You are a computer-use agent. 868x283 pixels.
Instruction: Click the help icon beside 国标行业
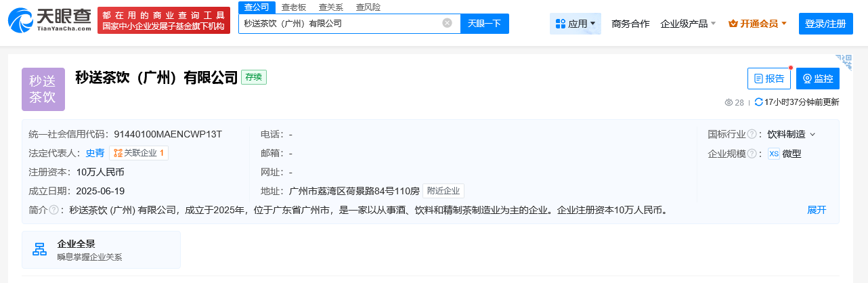click(x=752, y=134)
